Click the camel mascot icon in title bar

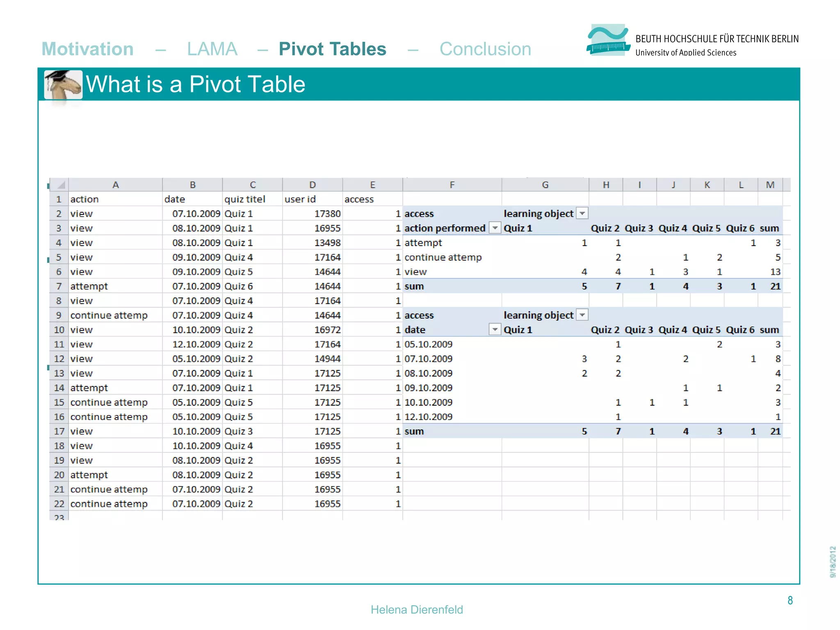coord(63,85)
